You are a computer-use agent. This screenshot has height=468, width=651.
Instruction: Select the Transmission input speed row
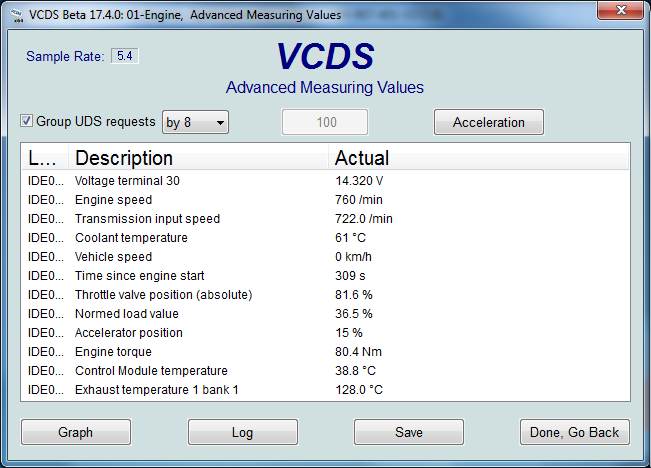click(x=326, y=219)
